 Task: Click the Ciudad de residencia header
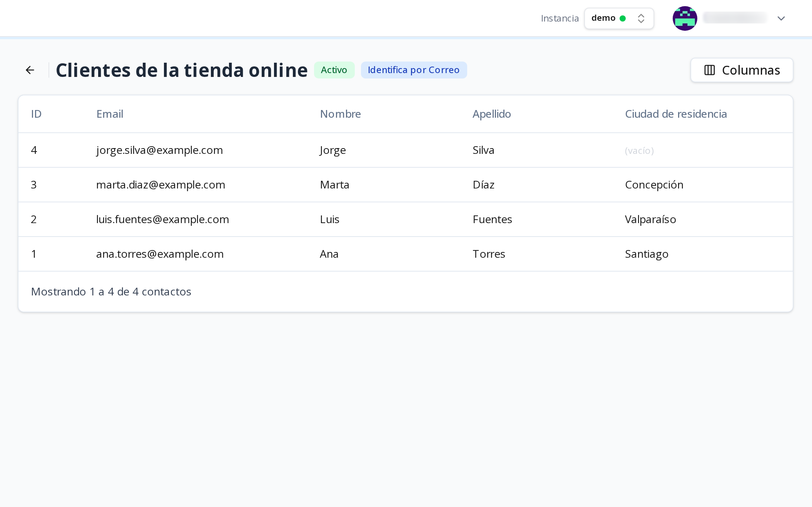pos(676,114)
